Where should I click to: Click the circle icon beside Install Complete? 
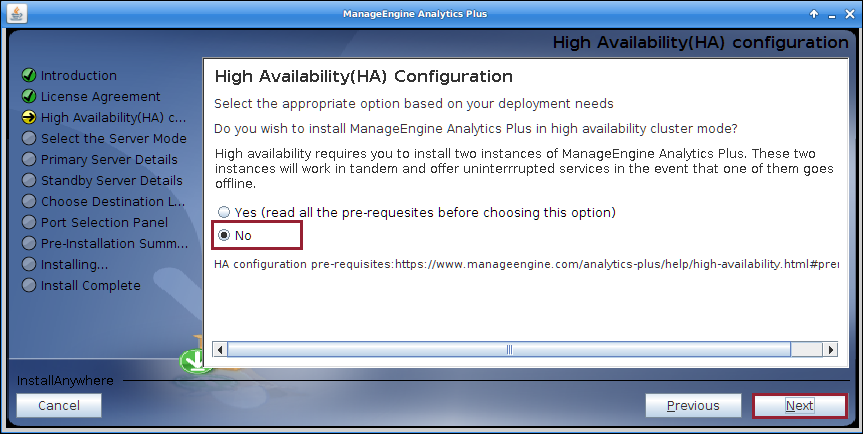click(29, 285)
